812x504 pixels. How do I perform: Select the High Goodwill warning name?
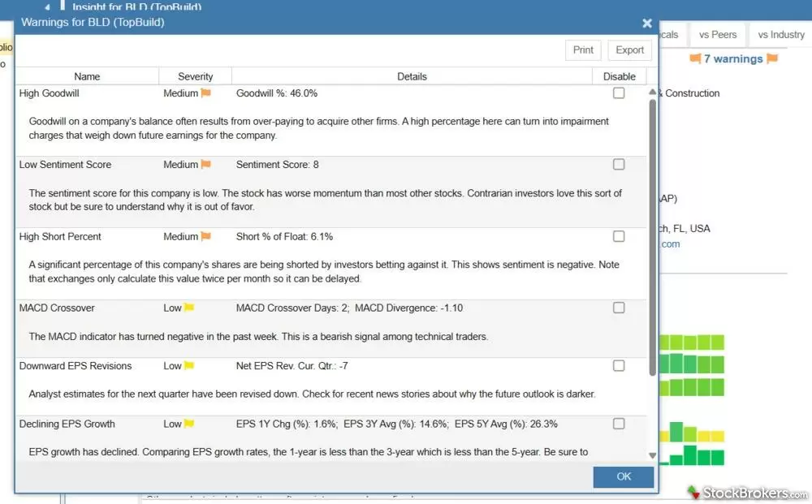tap(50, 93)
